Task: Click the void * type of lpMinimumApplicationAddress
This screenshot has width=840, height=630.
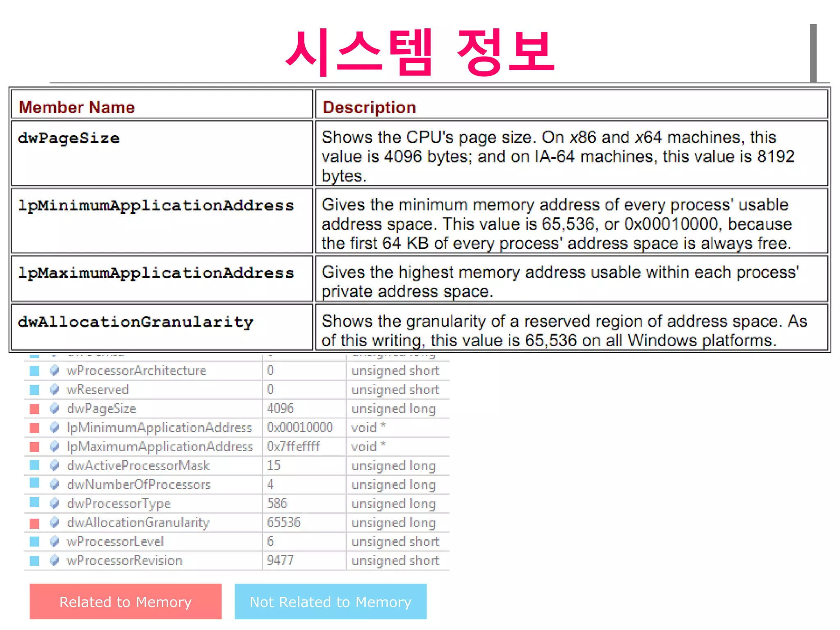Action: pyautogui.click(x=368, y=427)
